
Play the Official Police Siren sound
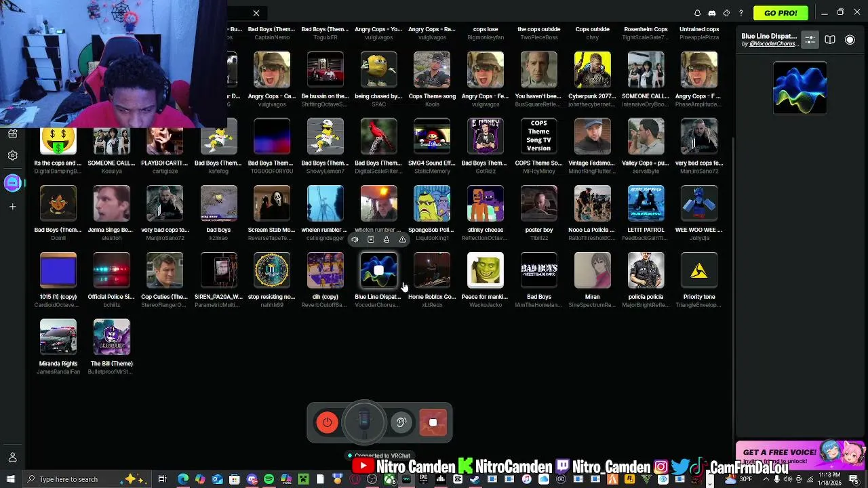(112, 270)
